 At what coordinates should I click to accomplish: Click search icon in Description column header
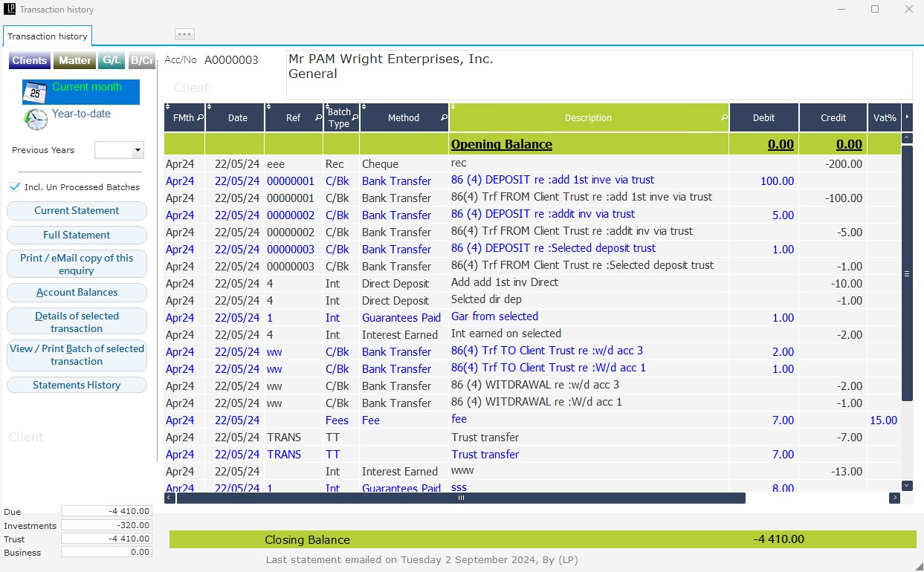pyautogui.click(x=724, y=117)
